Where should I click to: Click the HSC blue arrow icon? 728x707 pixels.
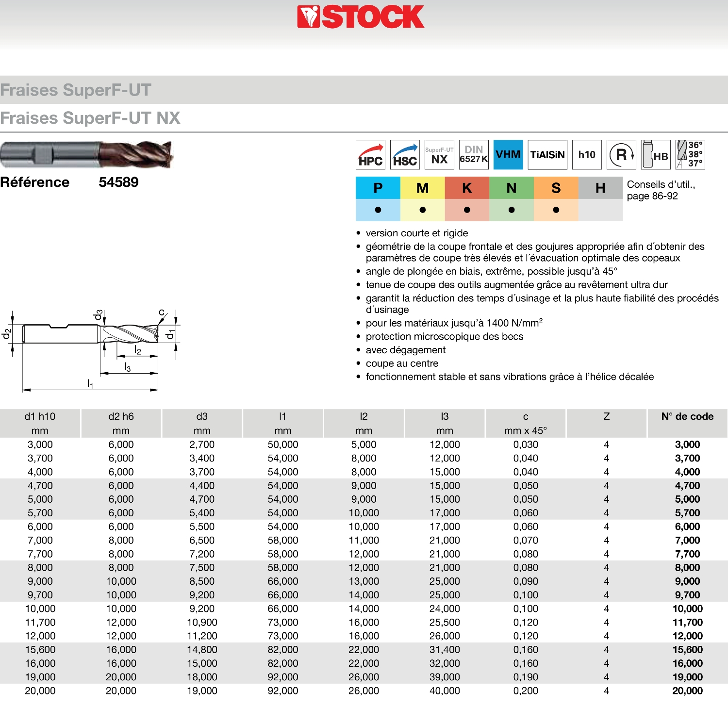coord(405,155)
